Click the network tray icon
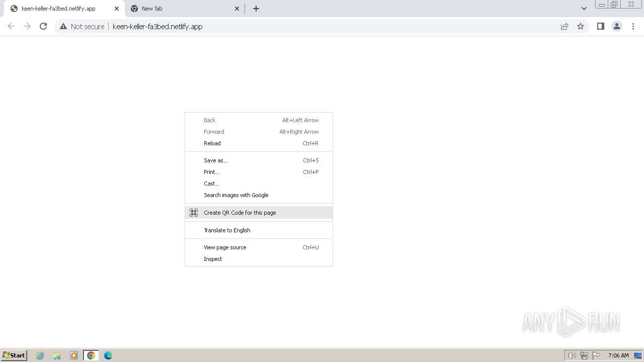 (x=584, y=355)
